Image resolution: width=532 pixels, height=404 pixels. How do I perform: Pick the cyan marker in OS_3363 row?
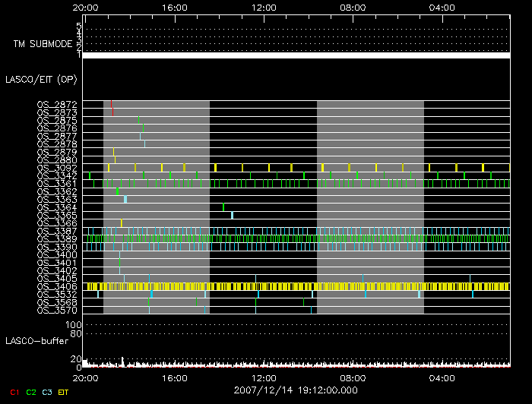pos(125,199)
